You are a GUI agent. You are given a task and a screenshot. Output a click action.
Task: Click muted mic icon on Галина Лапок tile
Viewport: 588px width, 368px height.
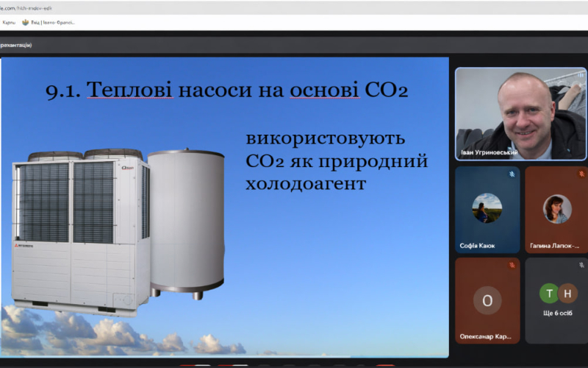coord(581,174)
